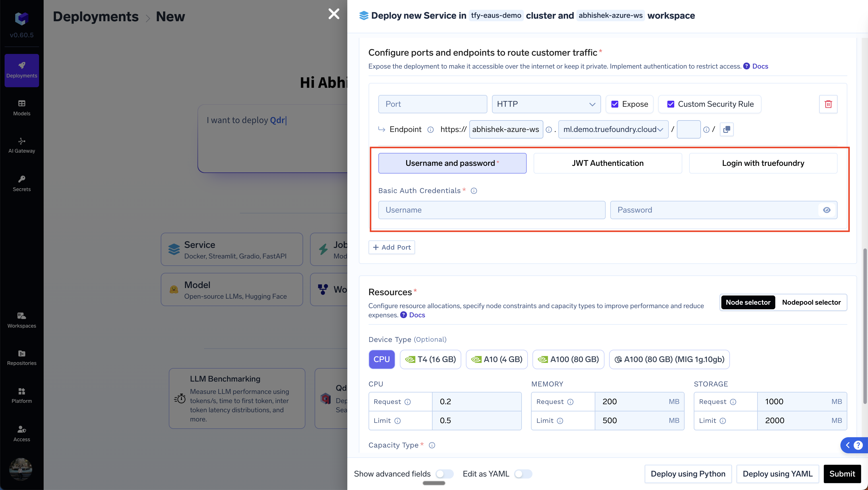
Task: Focus the Port input field
Action: click(433, 104)
